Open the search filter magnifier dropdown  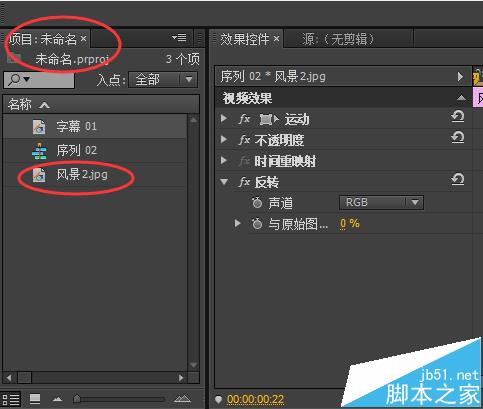pyautogui.click(x=19, y=80)
